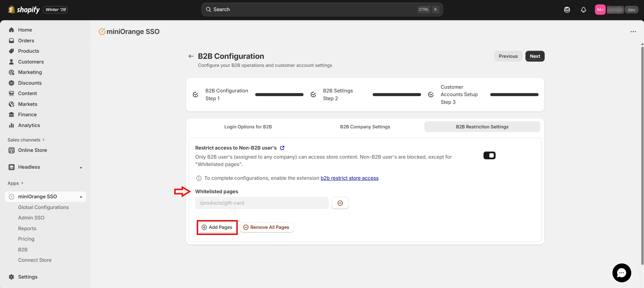Click the RAJ account avatar

coord(600,10)
